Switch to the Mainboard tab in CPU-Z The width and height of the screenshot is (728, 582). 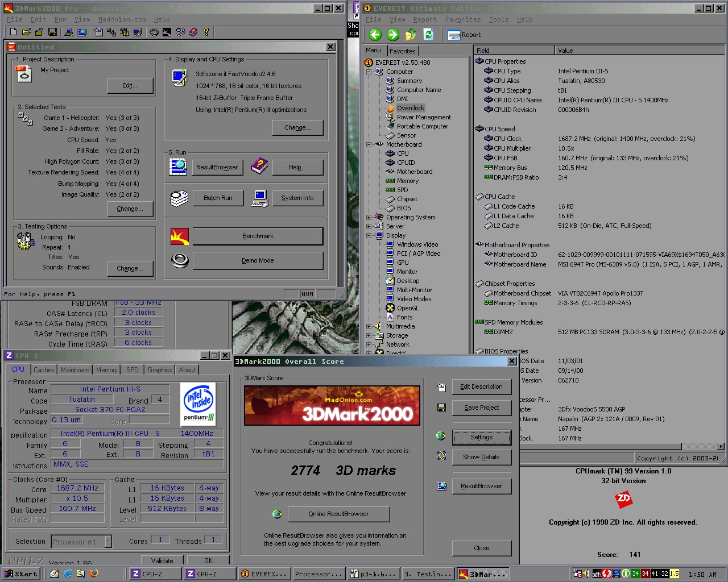coord(75,369)
